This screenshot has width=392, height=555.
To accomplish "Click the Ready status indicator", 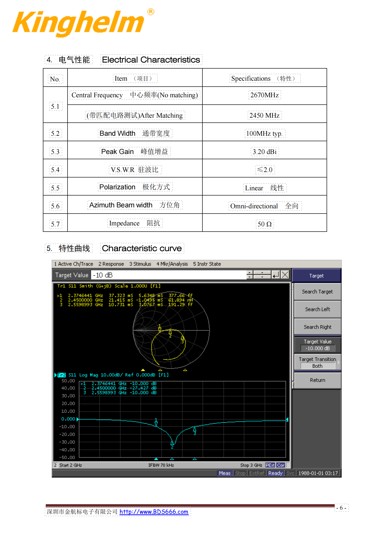I will click(x=275, y=473).
